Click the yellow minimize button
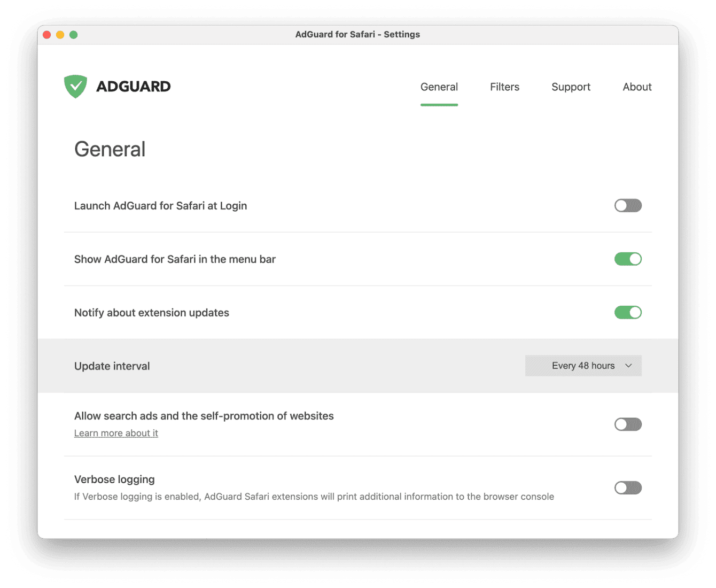716x588 pixels. [x=60, y=34]
